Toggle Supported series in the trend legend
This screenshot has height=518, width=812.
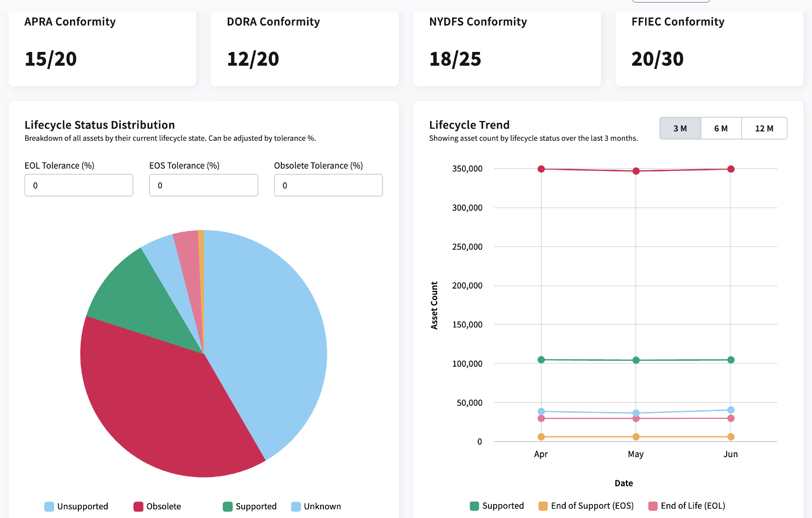(497, 506)
